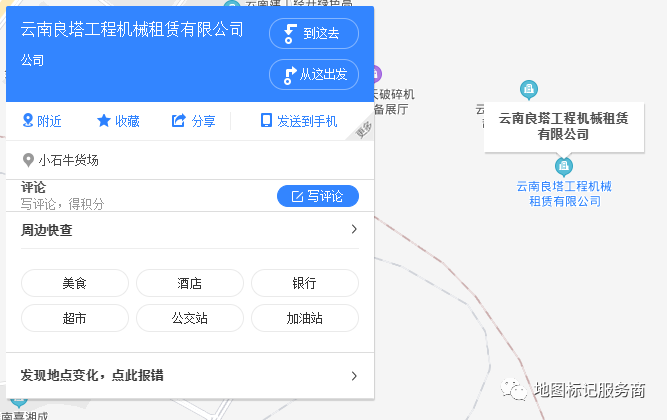This screenshot has width=667, height=420.
Task: Click the 到这去 directions button
Action: 313,34
